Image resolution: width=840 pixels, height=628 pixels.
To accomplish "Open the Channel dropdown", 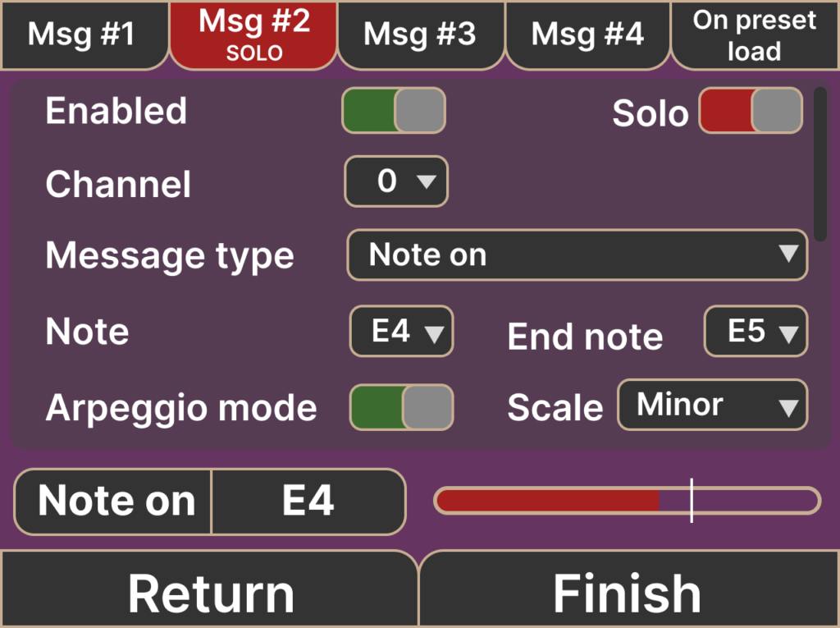I will (x=396, y=181).
